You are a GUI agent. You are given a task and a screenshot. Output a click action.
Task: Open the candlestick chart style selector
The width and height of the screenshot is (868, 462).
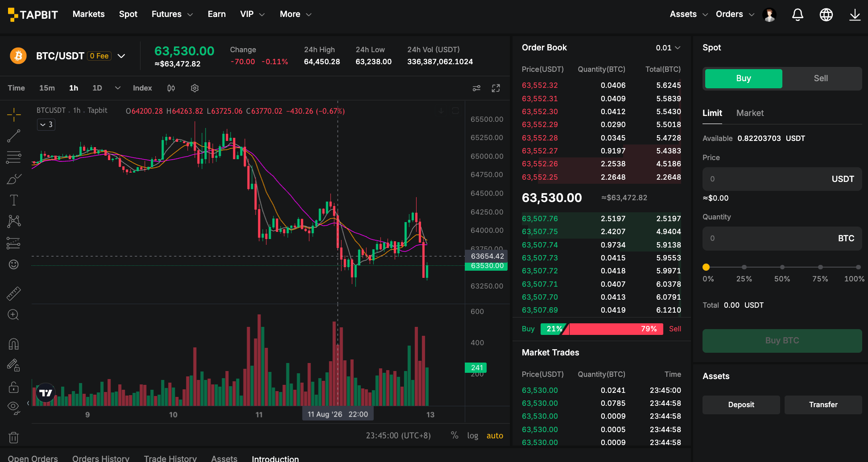click(171, 88)
